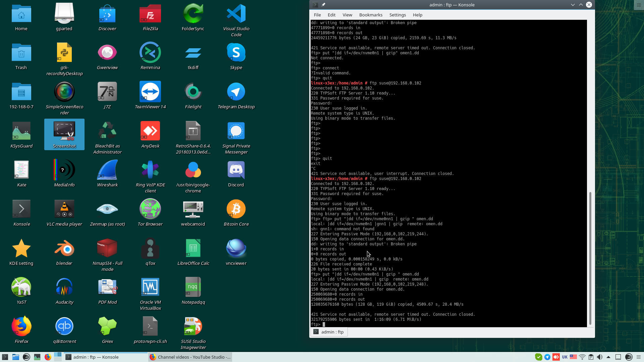Shade the Konsole window with the chevron

click(x=573, y=5)
